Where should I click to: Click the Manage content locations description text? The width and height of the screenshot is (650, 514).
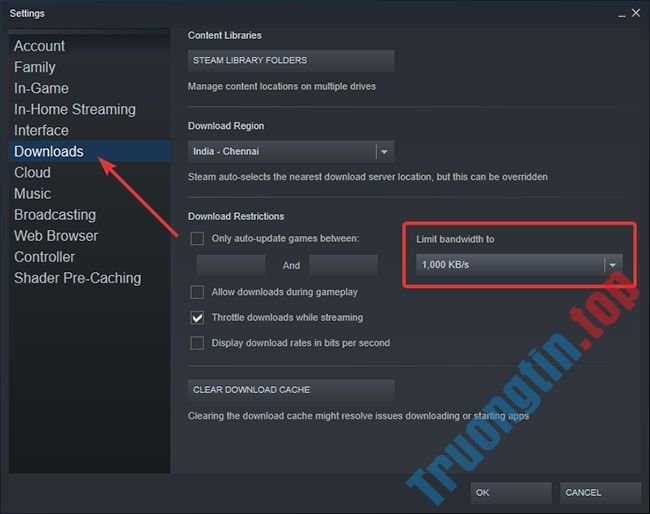click(282, 87)
